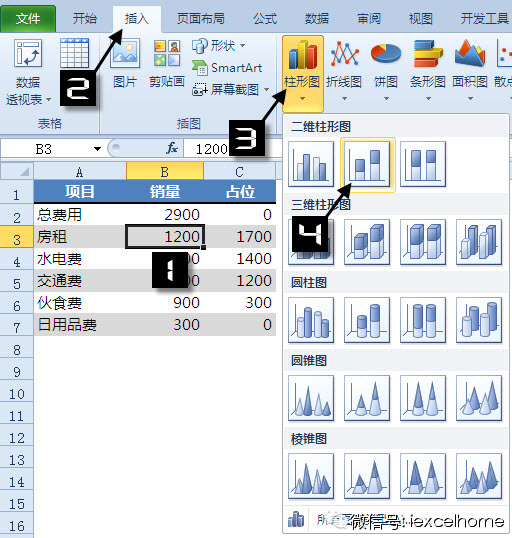Screen dimensions: 512x538
Task: Select 100% stacked cylinder chart thumbnail
Action: click(x=423, y=320)
